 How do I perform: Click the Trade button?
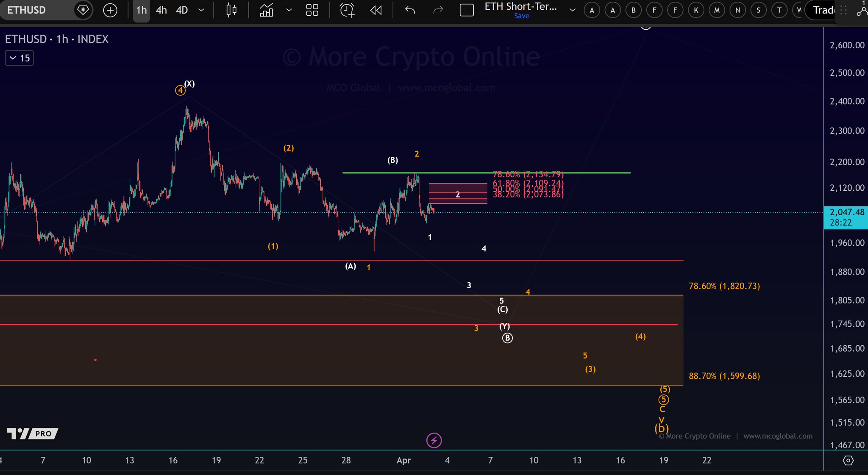coord(823,10)
